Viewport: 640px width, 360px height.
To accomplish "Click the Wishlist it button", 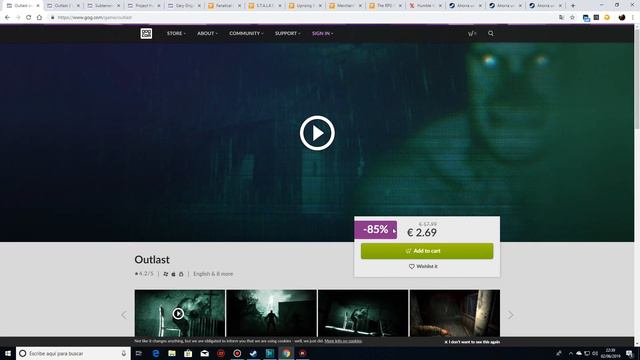I will [423, 266].
